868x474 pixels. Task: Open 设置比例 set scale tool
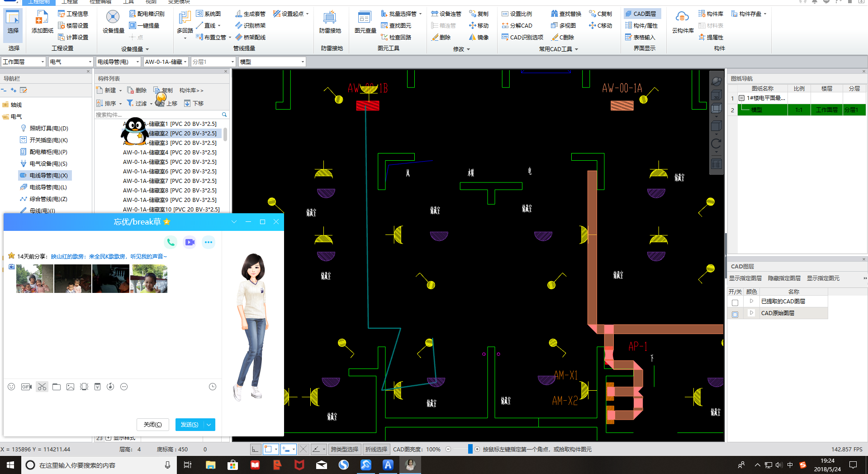pos(517,14)
